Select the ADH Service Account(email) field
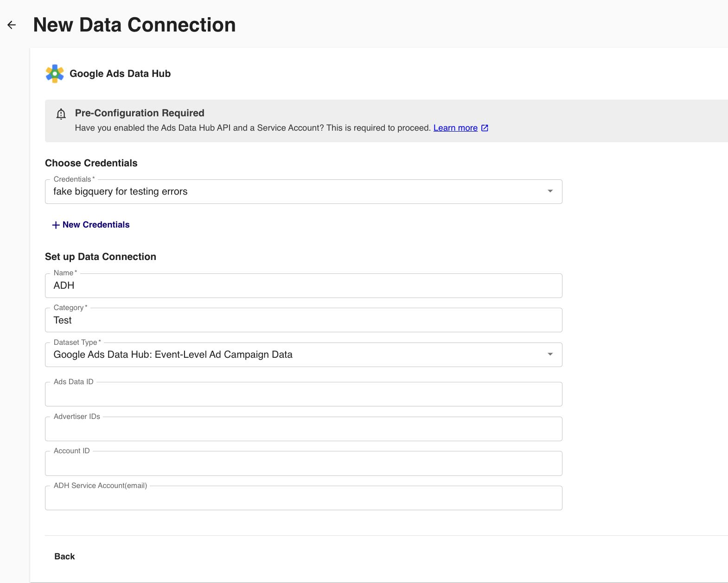Screen dimensions: 728x583 pos(303,498)
